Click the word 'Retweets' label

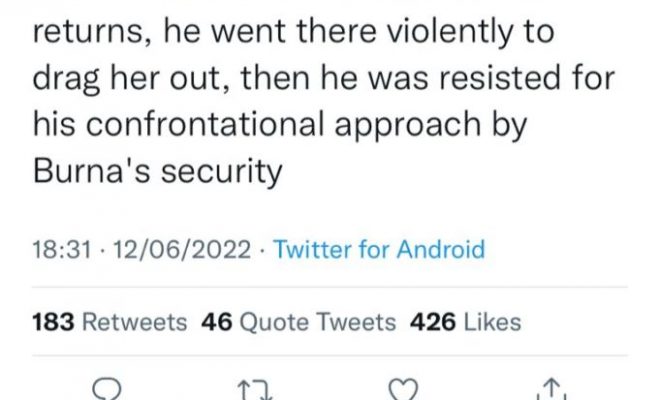133,322
